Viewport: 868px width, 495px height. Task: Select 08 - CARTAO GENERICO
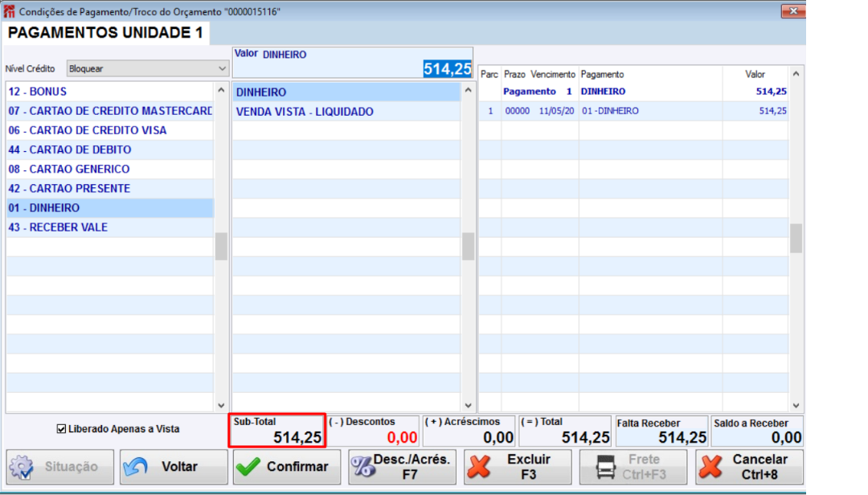(109, 170)
